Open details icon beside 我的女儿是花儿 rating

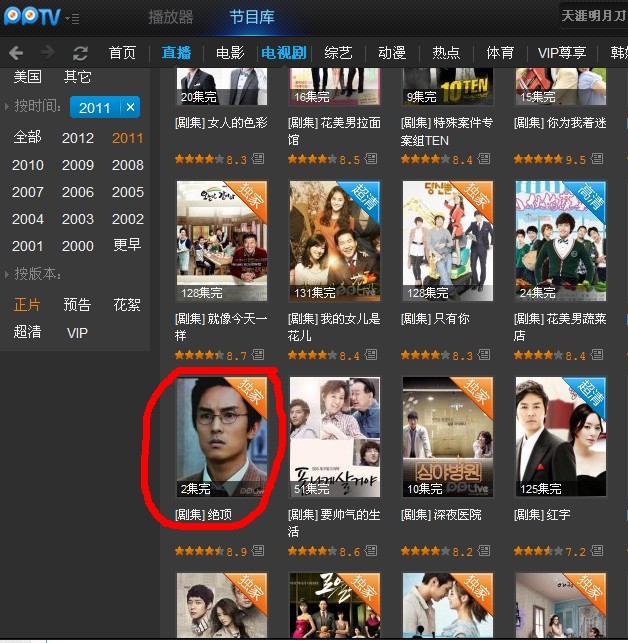click(x=371, y=354)
